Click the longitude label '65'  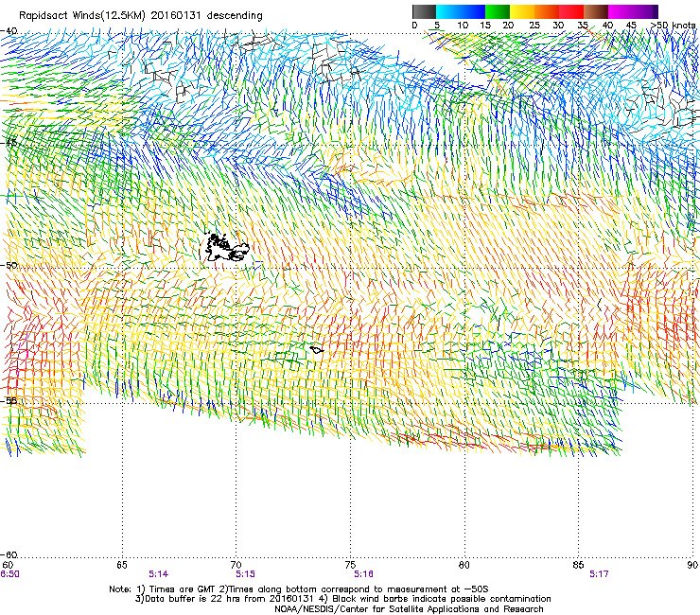pos(122,565)
